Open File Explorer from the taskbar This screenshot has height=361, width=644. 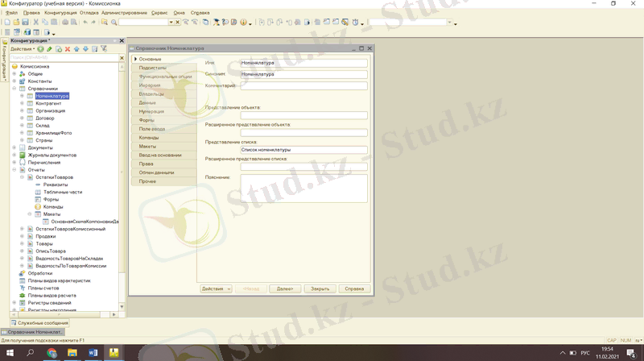pos(72,353)
